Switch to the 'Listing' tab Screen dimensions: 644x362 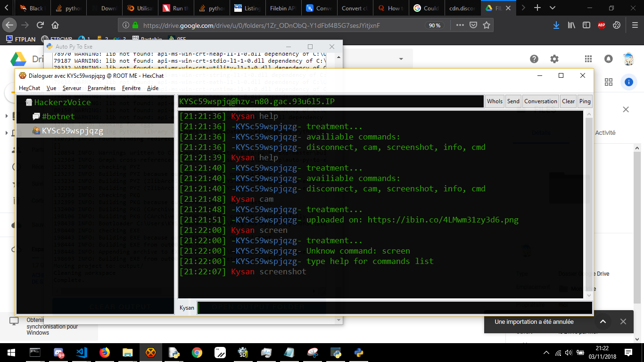click(x=248, y=8)
